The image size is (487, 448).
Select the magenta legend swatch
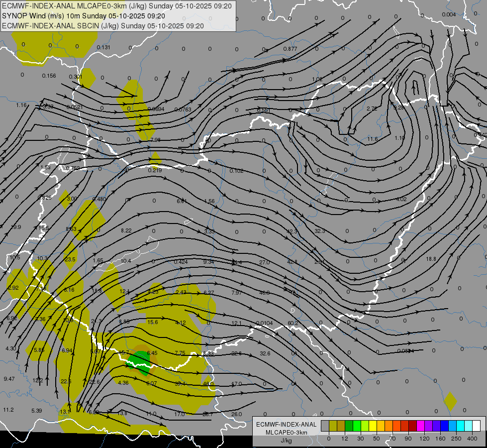click(420, 426)
